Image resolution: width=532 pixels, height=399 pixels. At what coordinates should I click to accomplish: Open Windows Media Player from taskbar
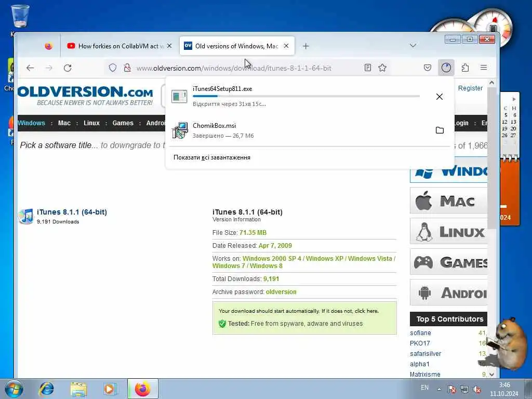tap(110, 389)
